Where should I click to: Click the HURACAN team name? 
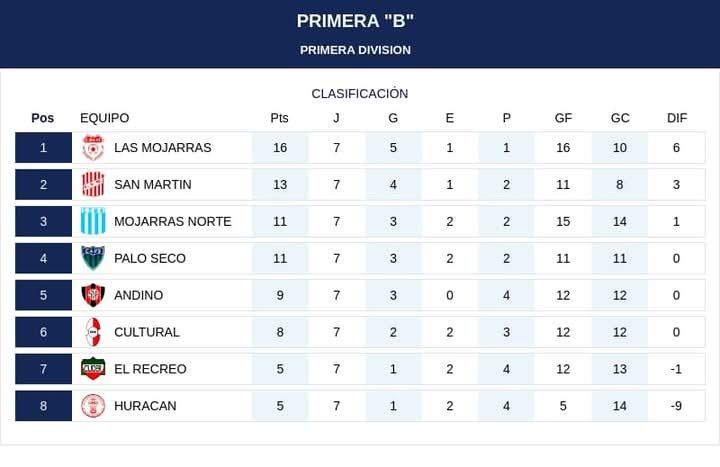tap(145, 406)
